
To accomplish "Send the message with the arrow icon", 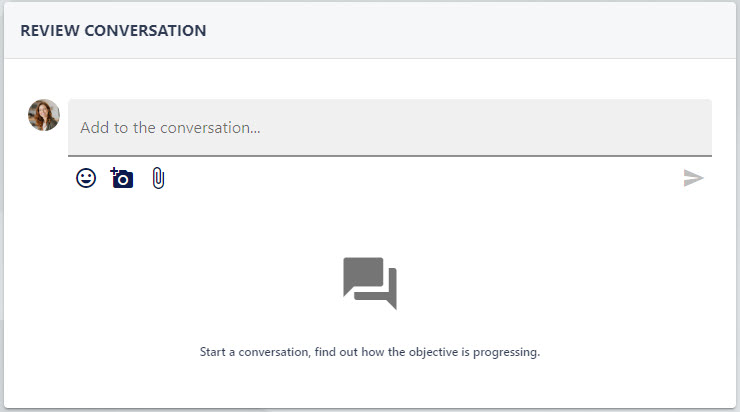I will click(x=693, y=178).
